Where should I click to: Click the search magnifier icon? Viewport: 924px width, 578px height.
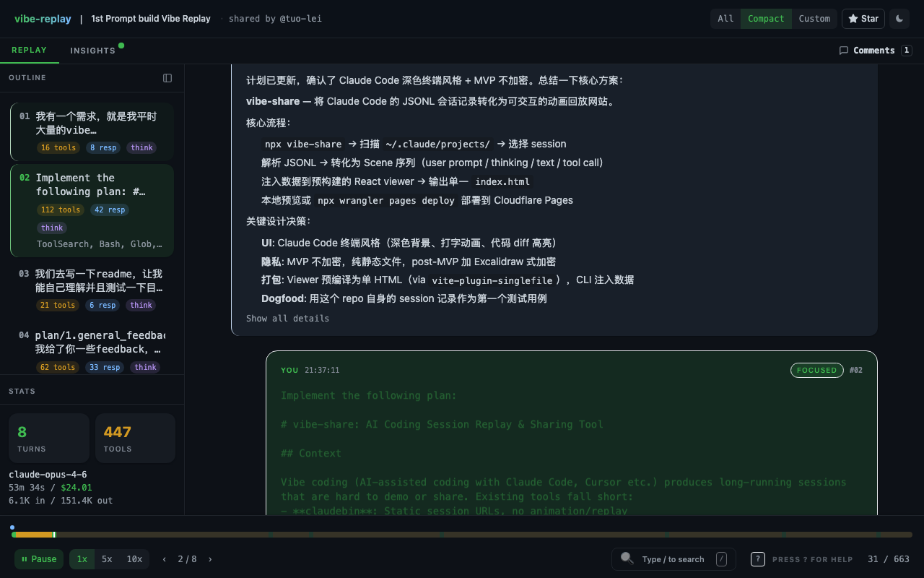pos(627,558)
